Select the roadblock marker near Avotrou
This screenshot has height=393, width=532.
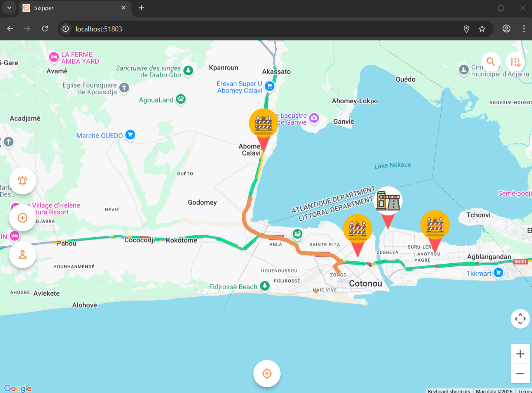[435, 225]
